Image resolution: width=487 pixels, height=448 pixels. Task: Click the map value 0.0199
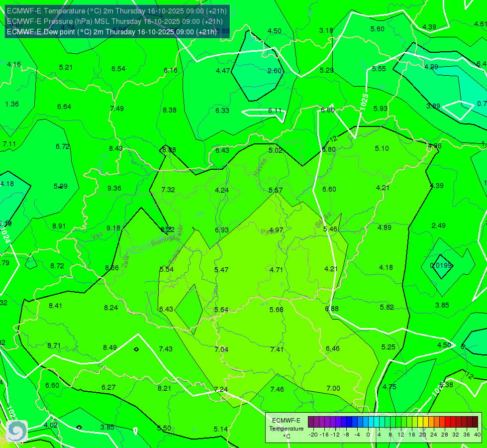[x=441, y=265]
